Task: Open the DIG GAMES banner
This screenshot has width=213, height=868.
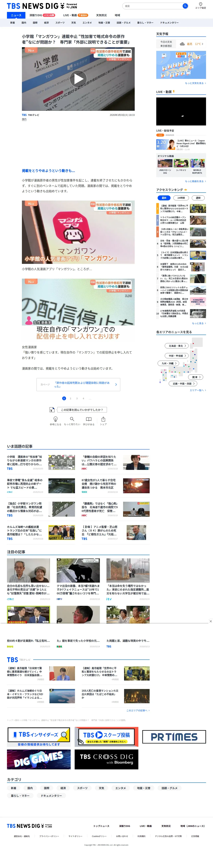Action: tap(39, 759)
